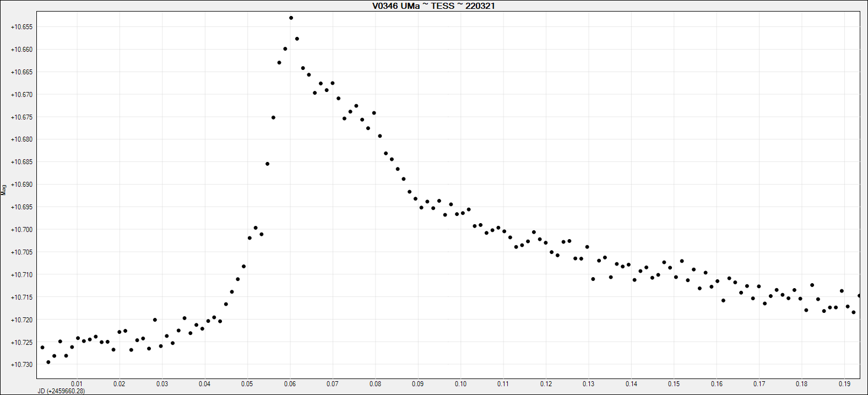
Task: Select the +10.670 y-axis tick label
Action: coord(21,95)
